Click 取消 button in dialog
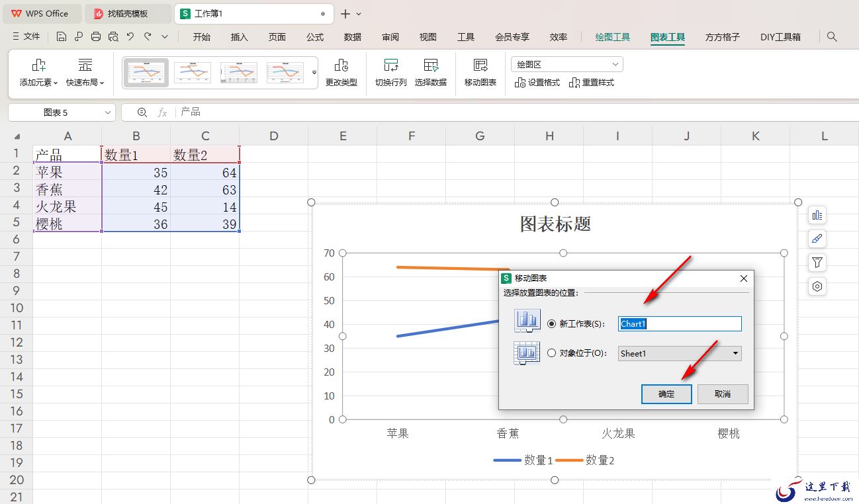This screenshot has height=504, width=859. tap(723, 394)
